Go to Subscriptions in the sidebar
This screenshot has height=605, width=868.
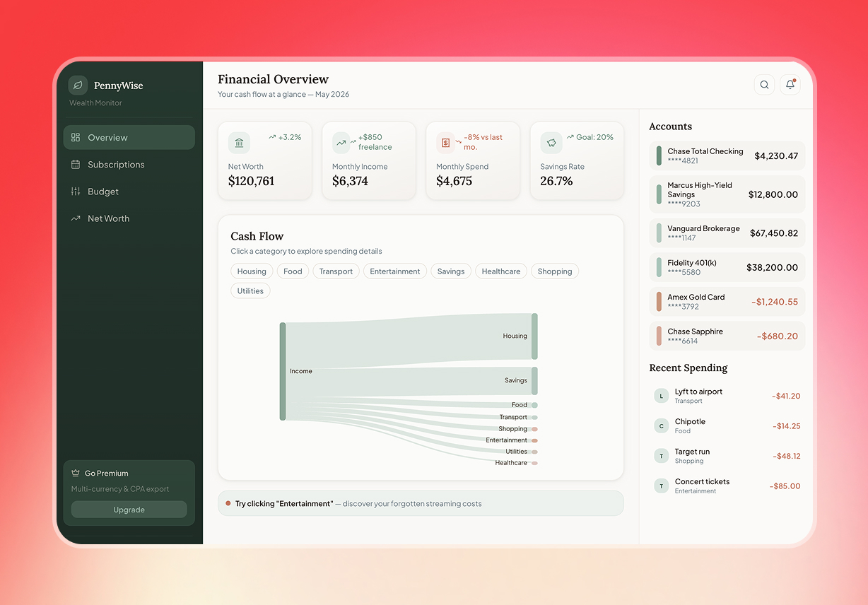[x=129, y=165]
